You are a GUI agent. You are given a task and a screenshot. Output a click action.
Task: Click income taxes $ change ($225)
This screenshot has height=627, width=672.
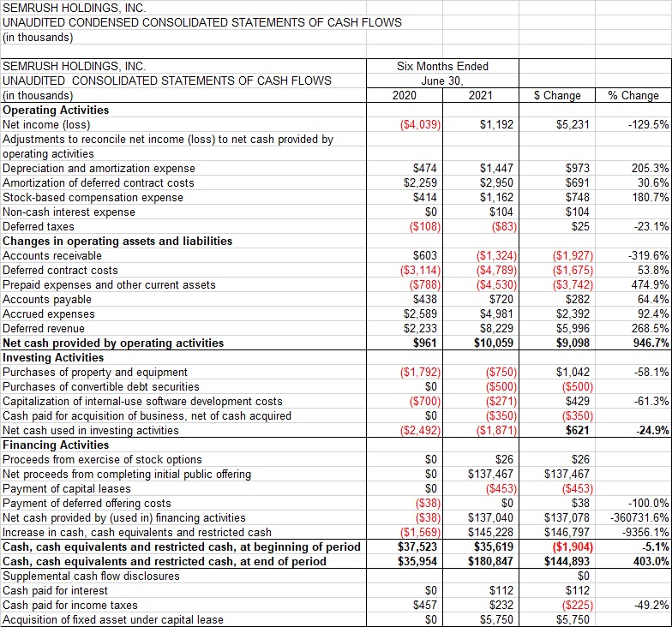point(578,605)
